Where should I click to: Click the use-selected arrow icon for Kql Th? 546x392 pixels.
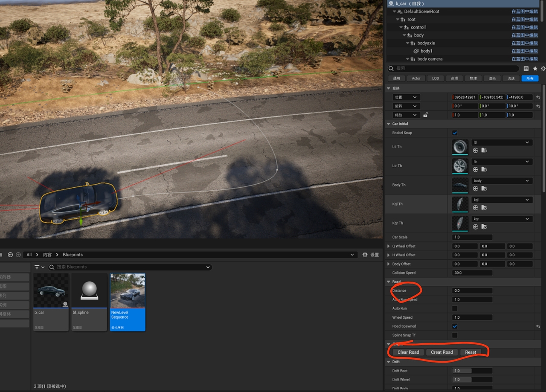[476, 208]
